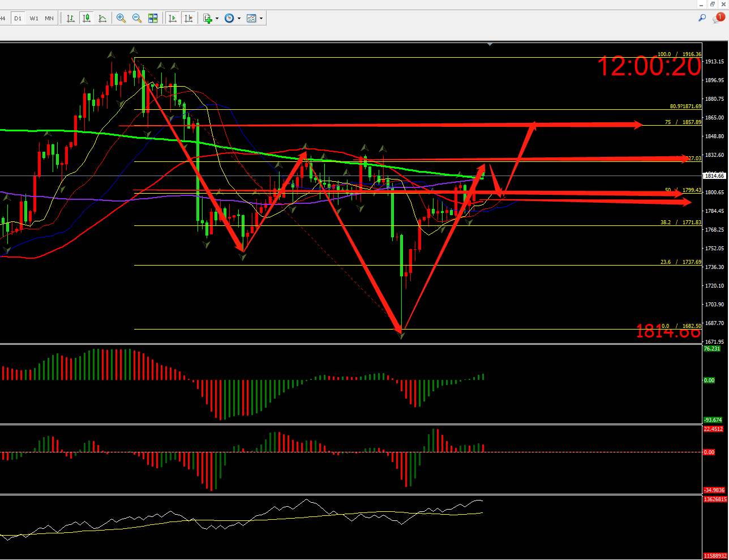Screen dimensions: 729x560
Task: Click the add indicators icon
Action: [208, 18]
